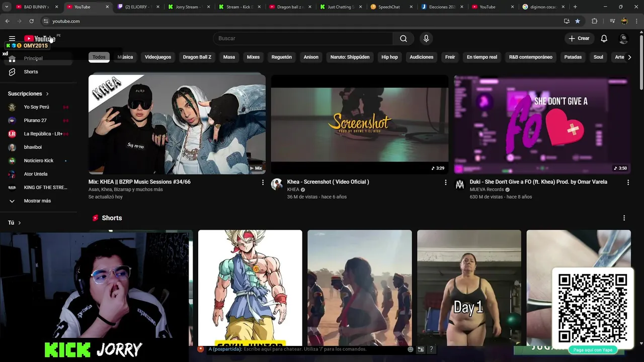Click Khea - Screenshot video title
The width and height of the screenshot is (644, 362).
pyautogui.click(x=328, y=182)
